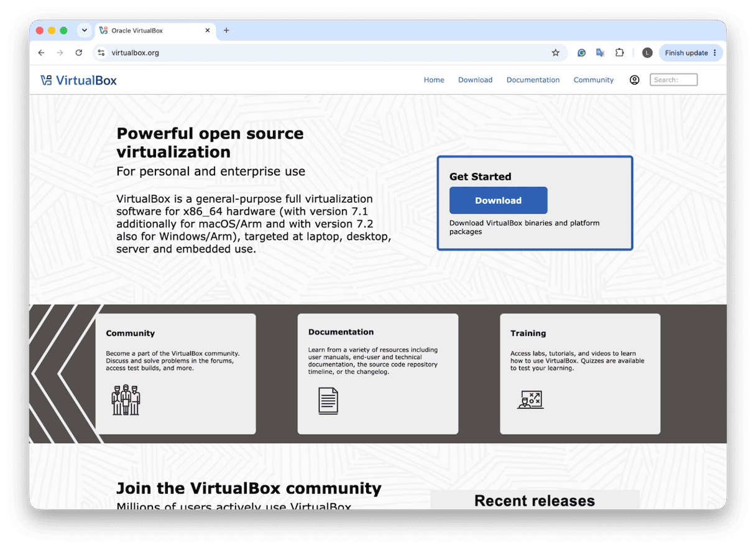Open the Training card heading
The image size is (756, 548).
[x=528, y=333]
